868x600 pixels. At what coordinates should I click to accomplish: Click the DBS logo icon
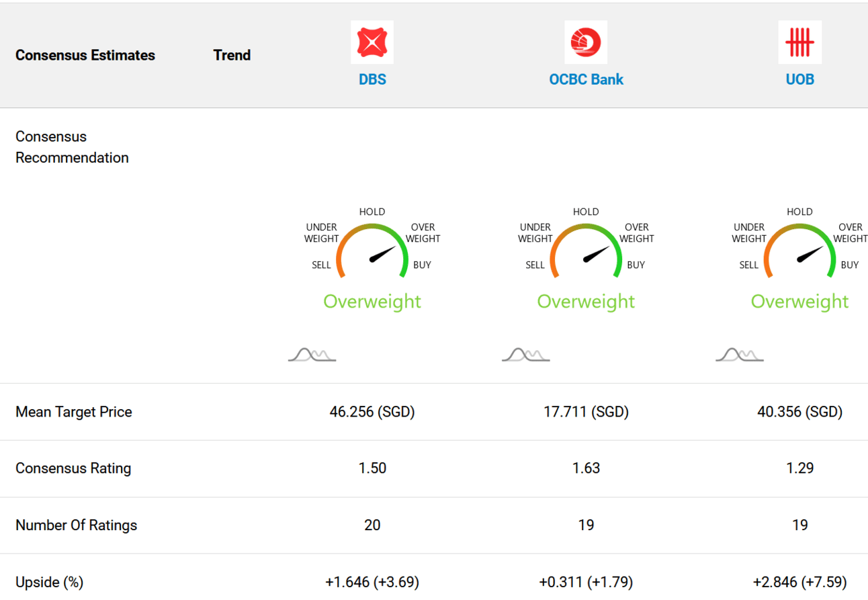(372, 42)
